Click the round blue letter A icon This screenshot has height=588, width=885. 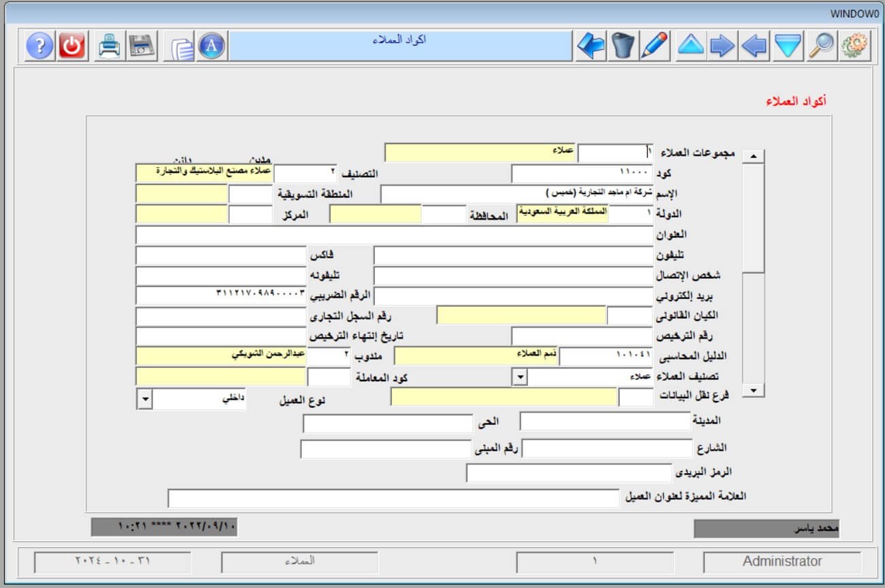[x=212, y=46]
